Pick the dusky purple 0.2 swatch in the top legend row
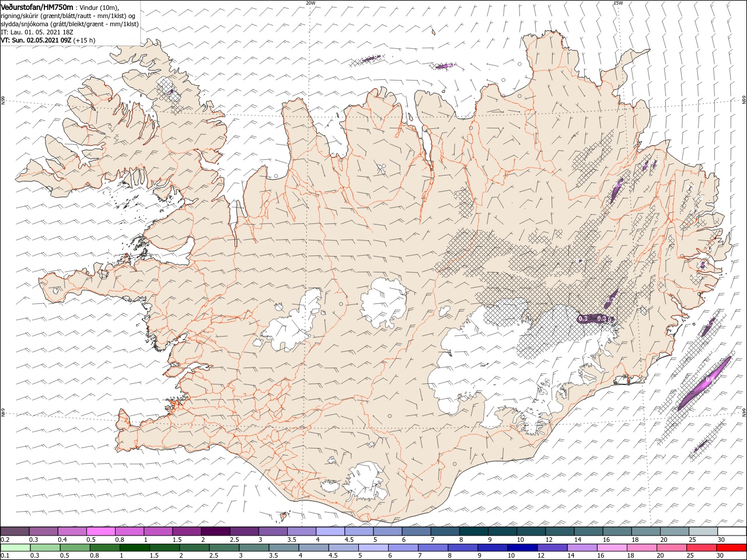 tap(15, 531)
